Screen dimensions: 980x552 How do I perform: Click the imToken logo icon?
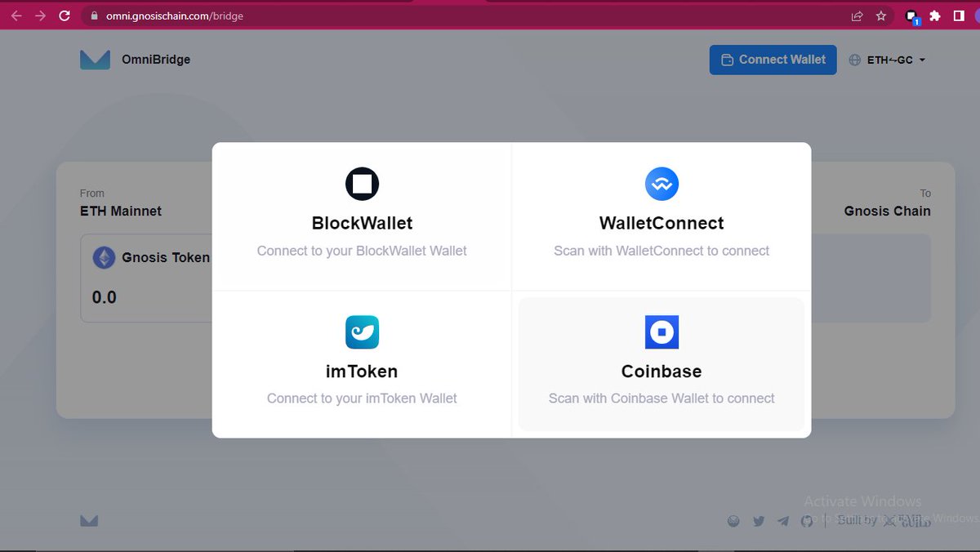click(362, 332)
